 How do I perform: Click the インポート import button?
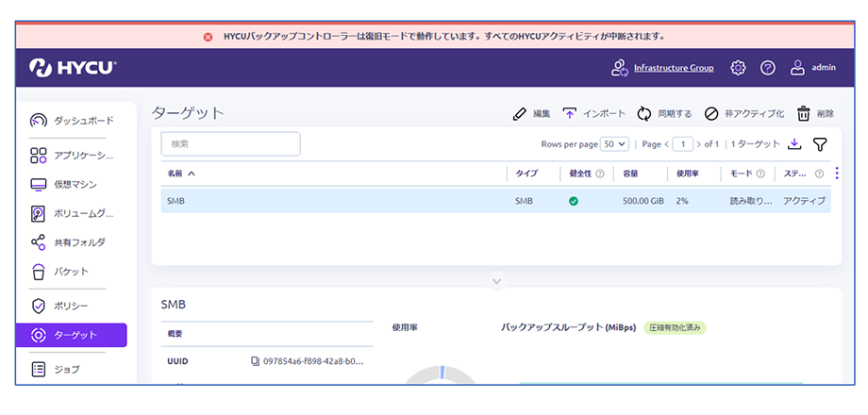coord(594,114)
